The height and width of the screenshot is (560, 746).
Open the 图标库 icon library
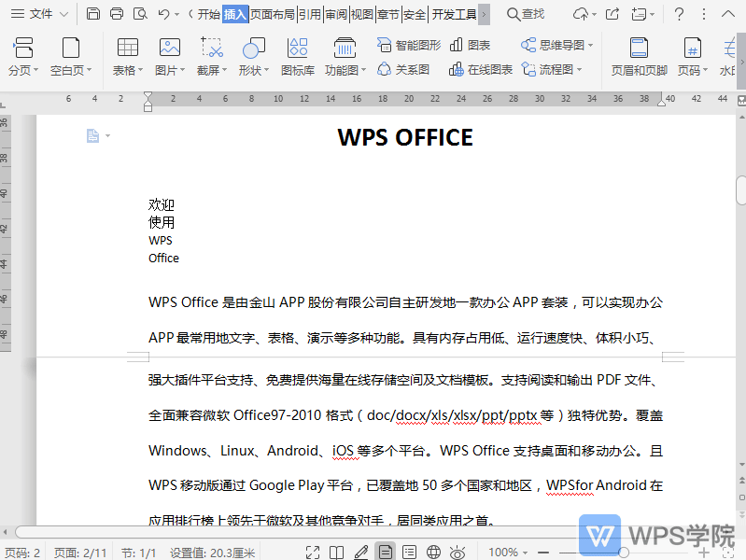click(x=298, y=57)
